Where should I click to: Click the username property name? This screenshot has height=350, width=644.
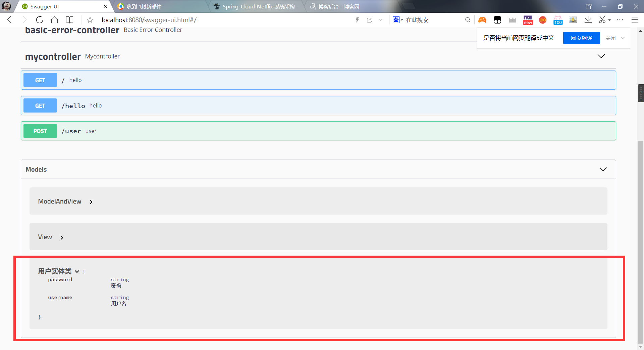click(x=60, y=297)
